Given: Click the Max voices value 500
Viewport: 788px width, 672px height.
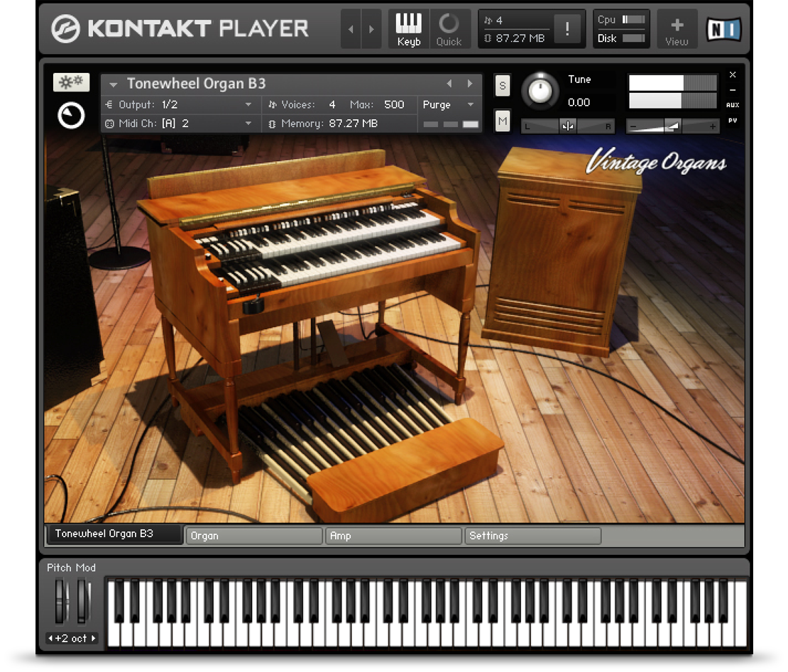Looking at the screenshot, I should pyautogui.click(x=393, y=104).
